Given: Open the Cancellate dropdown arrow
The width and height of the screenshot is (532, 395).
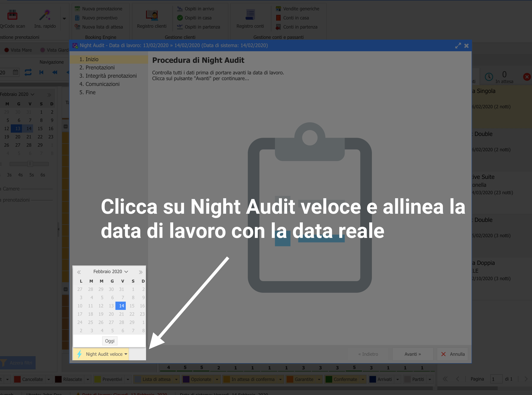Looking at the screenshot, I should (49, 379).
